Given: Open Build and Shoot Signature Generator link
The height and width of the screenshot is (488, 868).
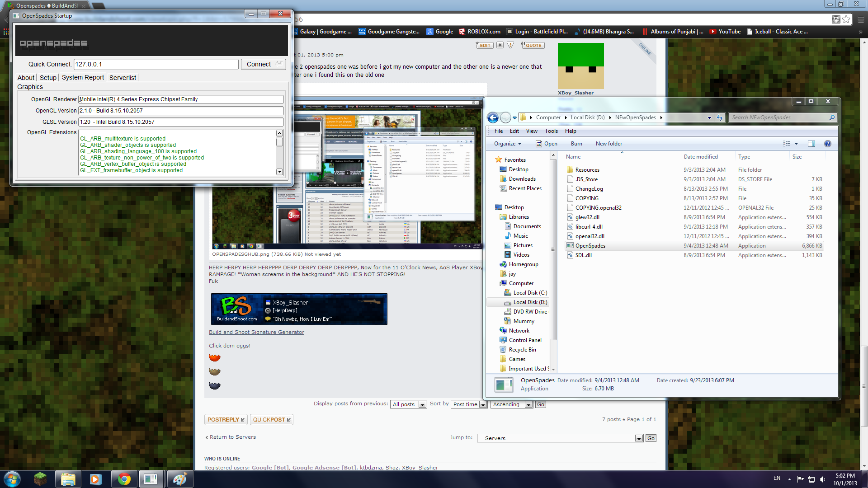Looking at the screenshot, I should tap(256, 332).
